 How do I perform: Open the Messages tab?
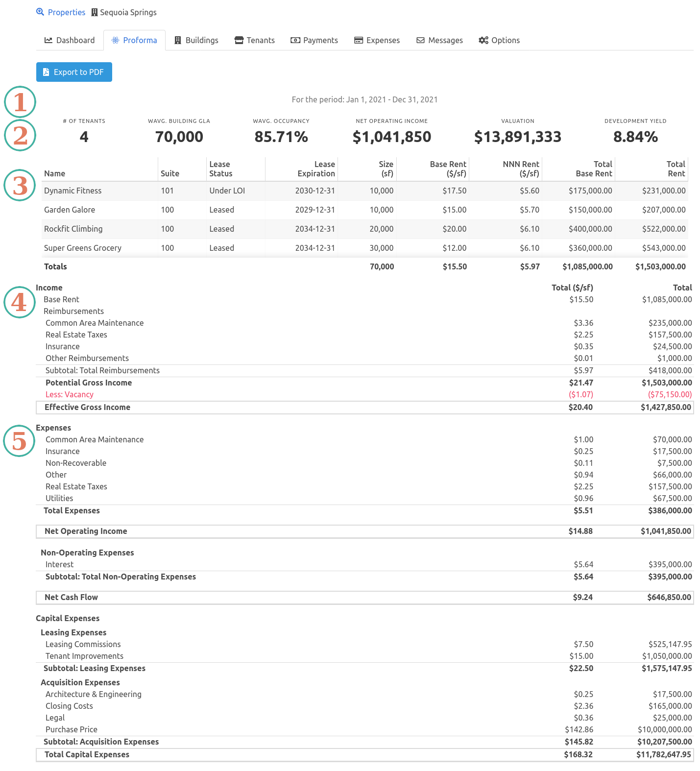tap(440, 40)
